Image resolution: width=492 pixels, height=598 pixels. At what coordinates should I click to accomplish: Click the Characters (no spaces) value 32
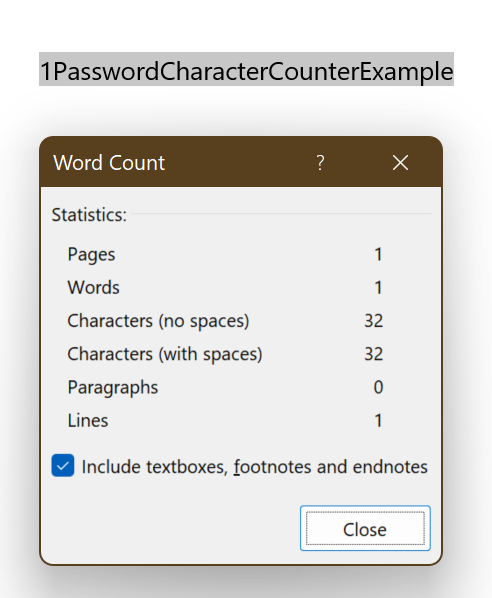(x=373, y=321)
